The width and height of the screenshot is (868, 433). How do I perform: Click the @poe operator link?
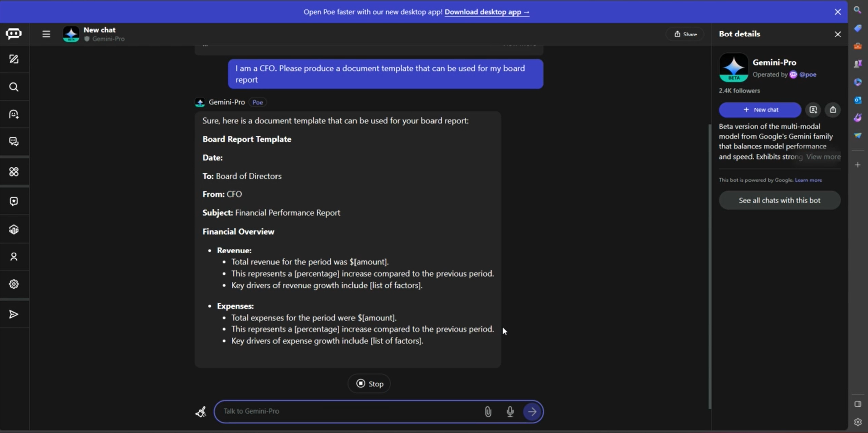[x=808, y=74]
